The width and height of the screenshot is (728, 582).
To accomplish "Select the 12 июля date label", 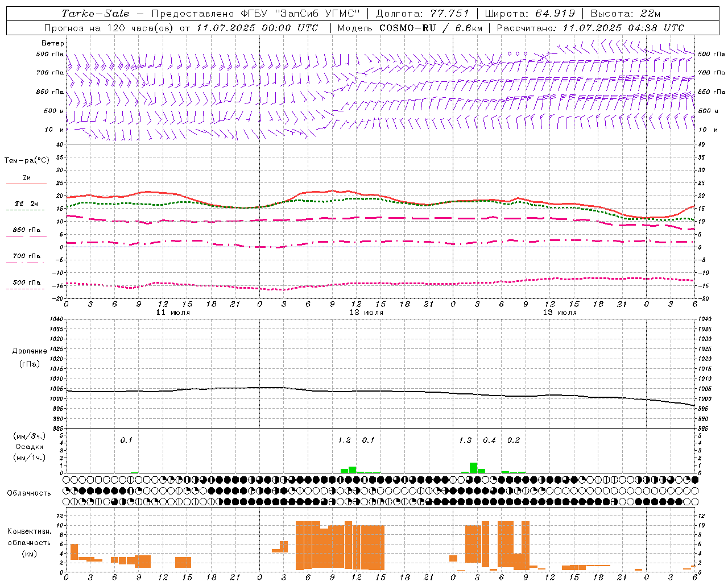I will [x=366, y=313].
